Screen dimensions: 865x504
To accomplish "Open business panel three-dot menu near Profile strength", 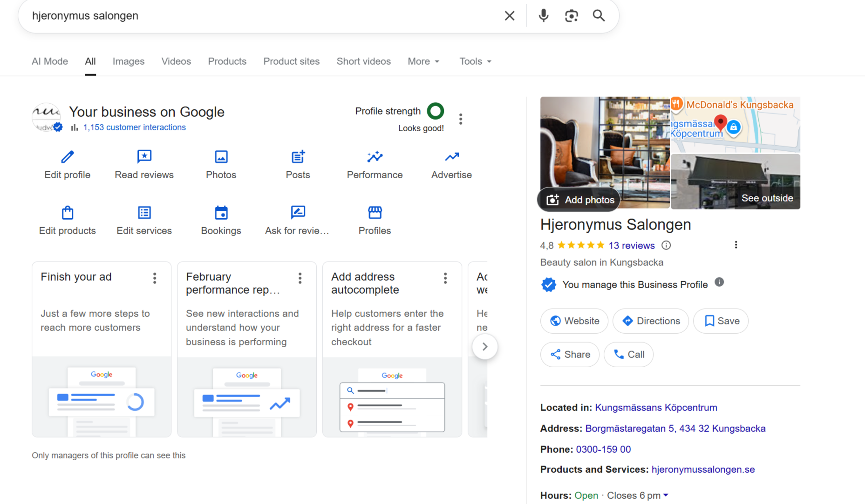I will [461, 119].
